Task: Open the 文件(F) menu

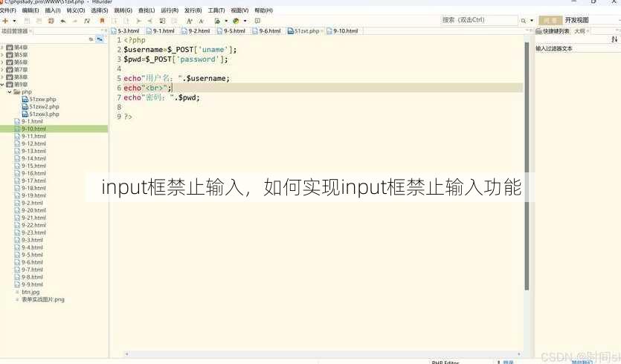Action: tap(8, 10)
